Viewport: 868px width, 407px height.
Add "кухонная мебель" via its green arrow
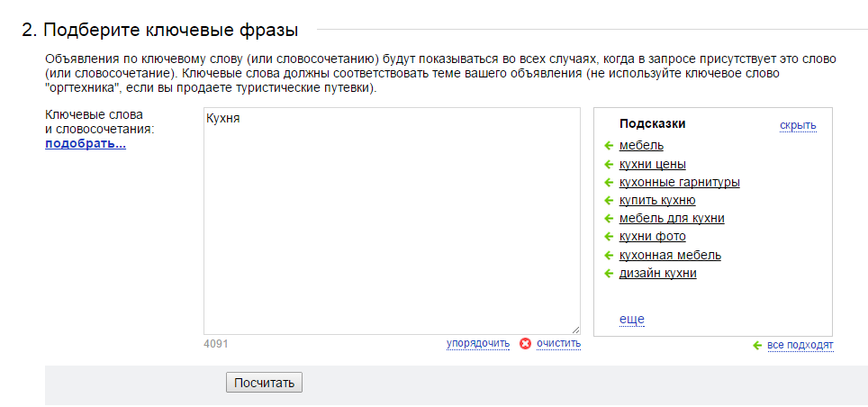[x=609, y=255]
